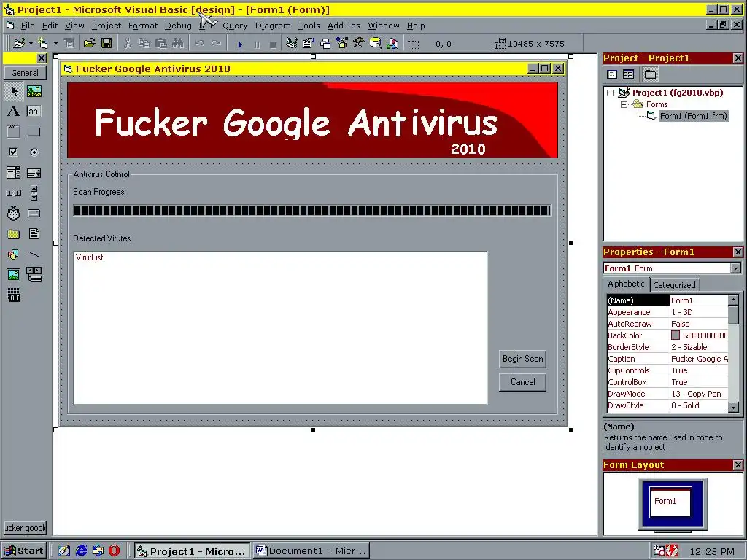Open the dropdown arrow beside Add Project icon

[31, 44]
